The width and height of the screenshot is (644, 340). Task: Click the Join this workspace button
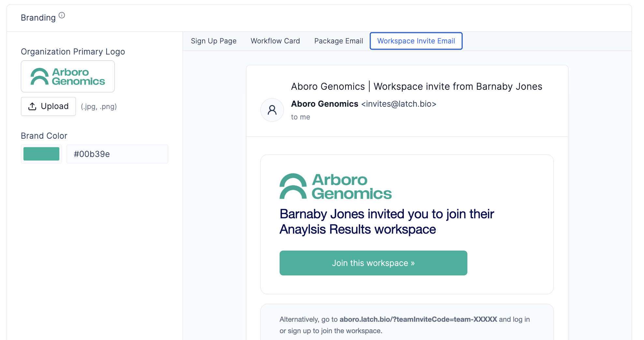click(373, 263)
